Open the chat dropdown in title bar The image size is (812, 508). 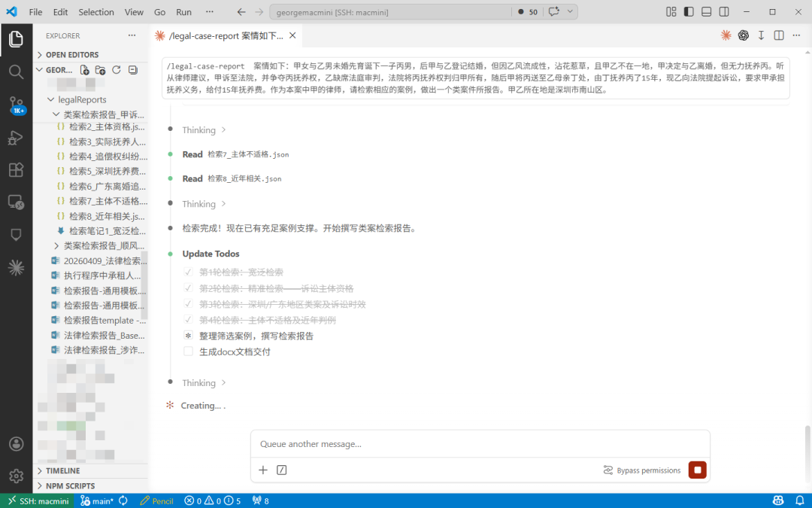(x=570, y=12)
